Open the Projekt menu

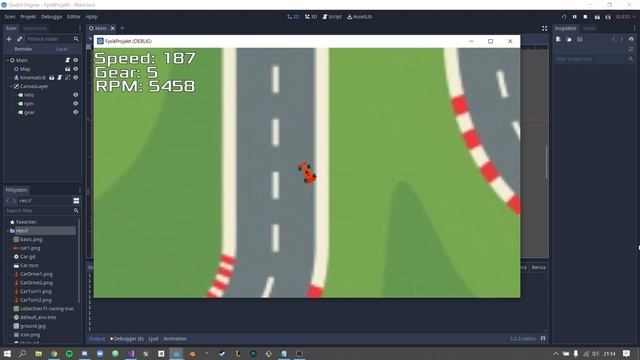pyautogui.click(x=28, y=17)
